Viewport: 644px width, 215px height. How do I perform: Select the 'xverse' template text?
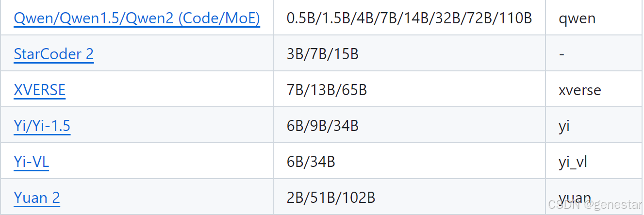coord(579,90)
